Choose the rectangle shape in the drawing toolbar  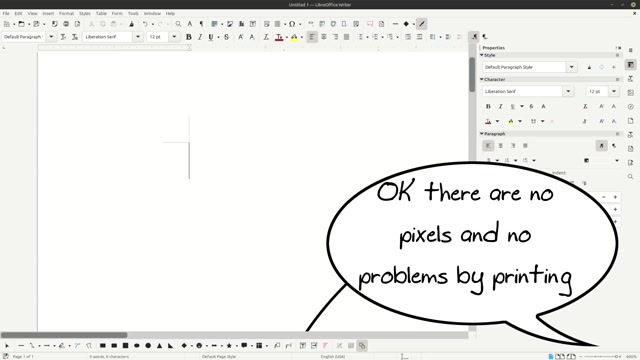point(103,346)
